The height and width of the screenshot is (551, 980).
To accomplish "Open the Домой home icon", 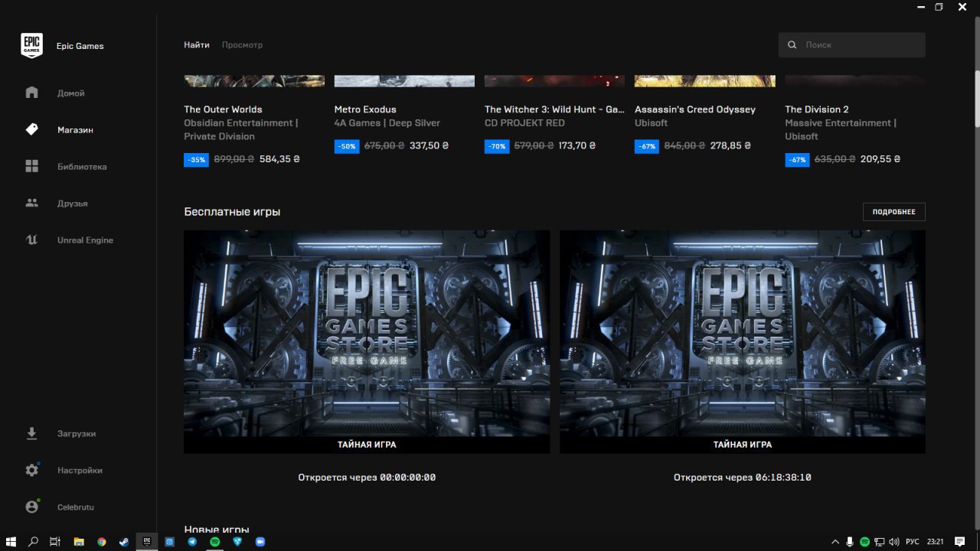I will coord(31,93).
